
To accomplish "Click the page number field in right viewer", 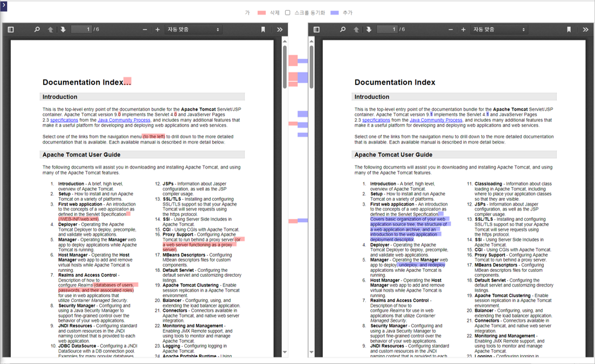I will 388,29.
